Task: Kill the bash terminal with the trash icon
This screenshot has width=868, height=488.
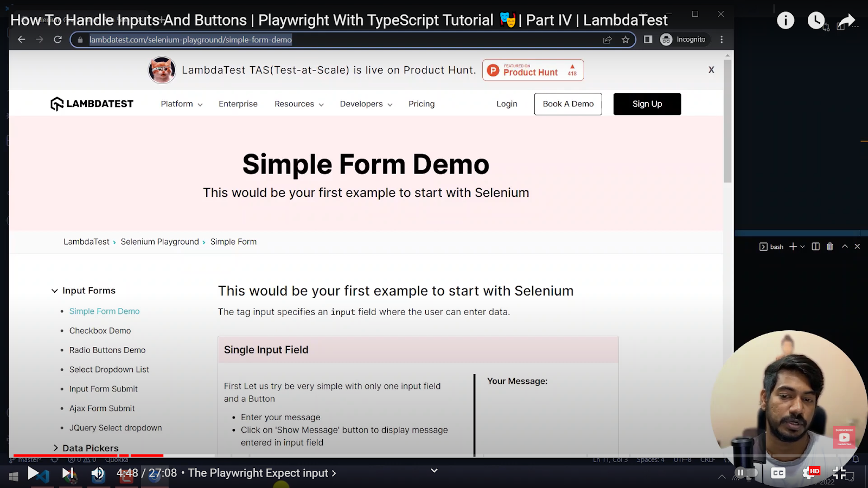Action: pos(829,246)
